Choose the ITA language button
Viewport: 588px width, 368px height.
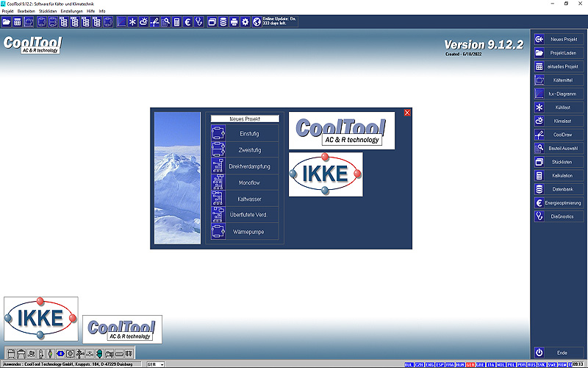click(x=491, y=364)
